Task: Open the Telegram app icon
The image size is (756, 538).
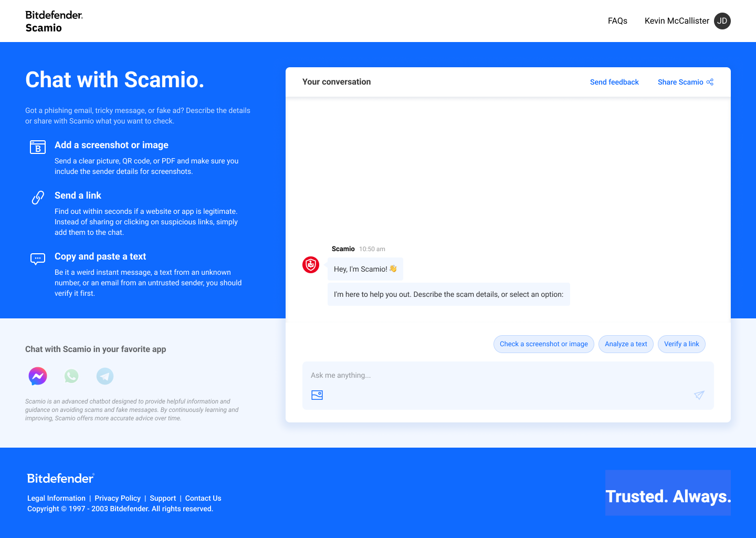Action: pos(104,376)
